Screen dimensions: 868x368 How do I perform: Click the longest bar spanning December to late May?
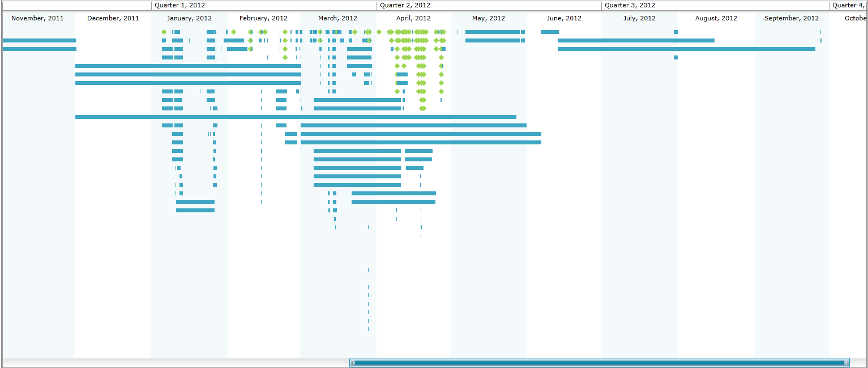[x=296, y=117]
